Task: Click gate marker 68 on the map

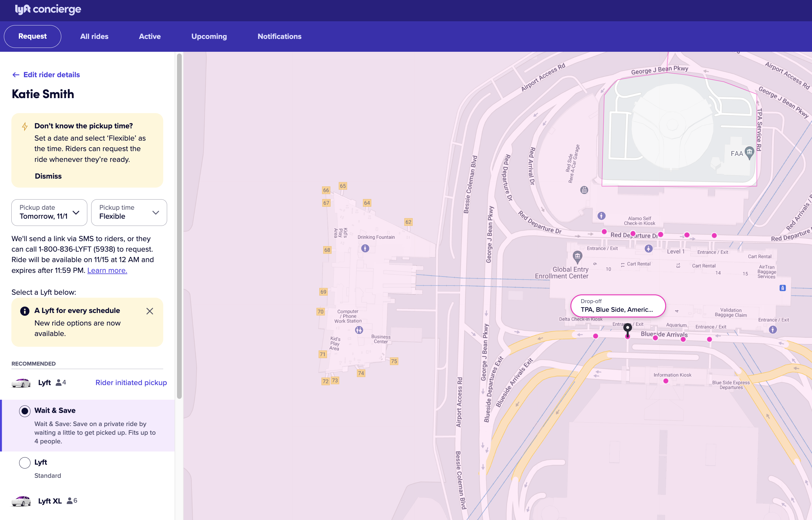Action: [327, 250]
